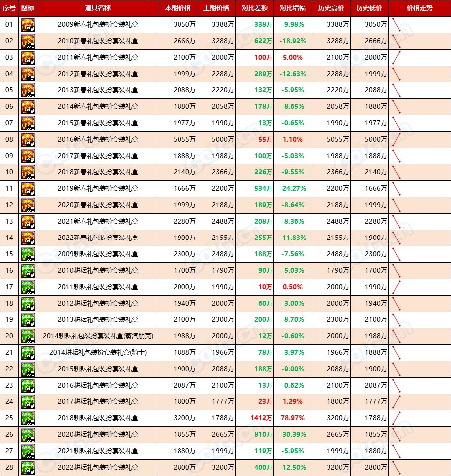This screenshot has height=476, width=451.
Task: Select the icon in row 08 (2016新春礼包)
Action: click(x=28, y=140)
